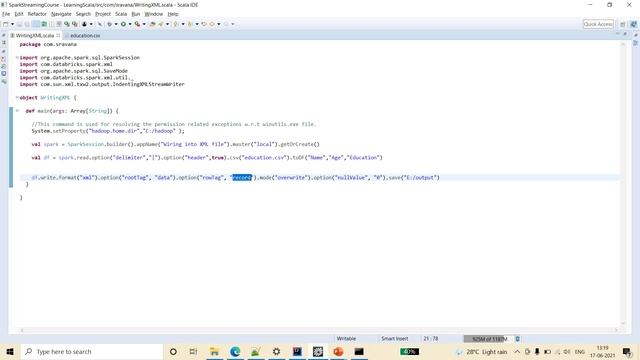This screenshot has height=360, width=640.
Task: Click the editor horizontal scrollbar
Action: pyautogui.click(x=318, y=330)
